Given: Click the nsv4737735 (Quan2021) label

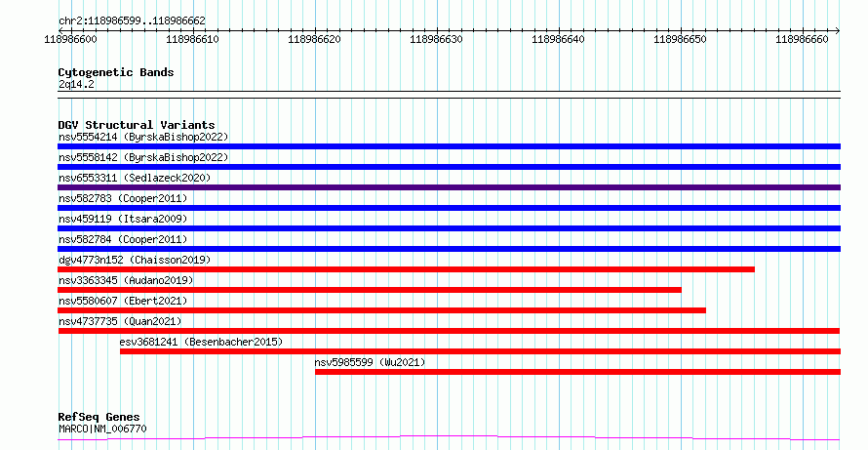Looking at the screenshot, I should 120,321.
